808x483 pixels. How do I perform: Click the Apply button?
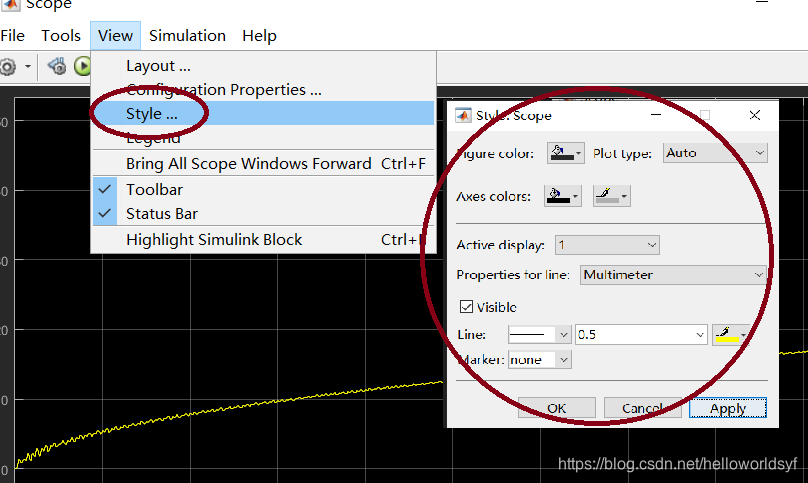pyautogui.click(x=728, y=408)
